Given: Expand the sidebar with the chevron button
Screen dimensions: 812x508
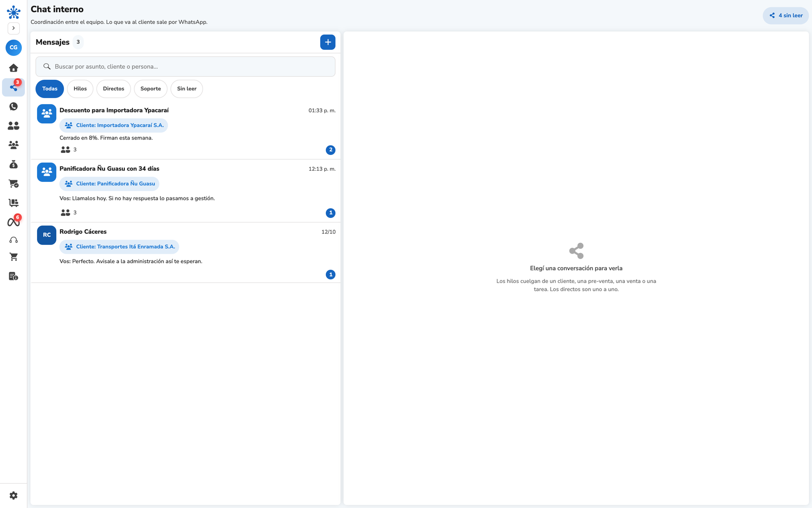Looking at the screenshot, I should 14,28.
